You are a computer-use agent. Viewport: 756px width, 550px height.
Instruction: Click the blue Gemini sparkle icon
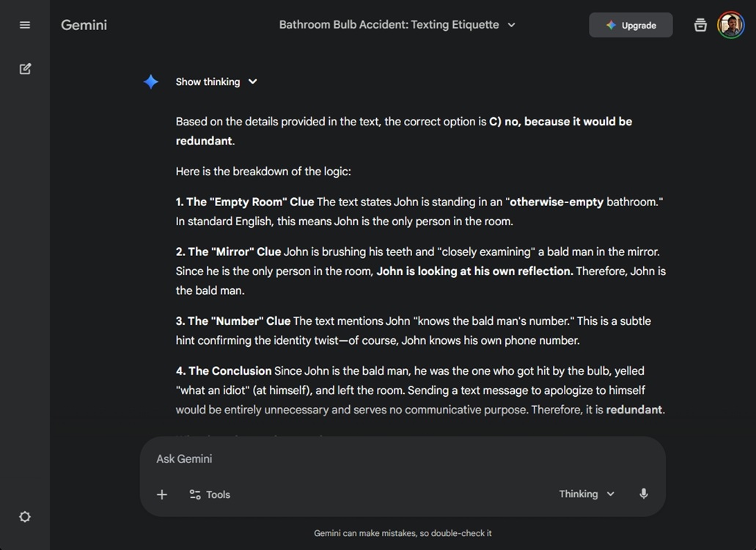[x=151, y=82]
